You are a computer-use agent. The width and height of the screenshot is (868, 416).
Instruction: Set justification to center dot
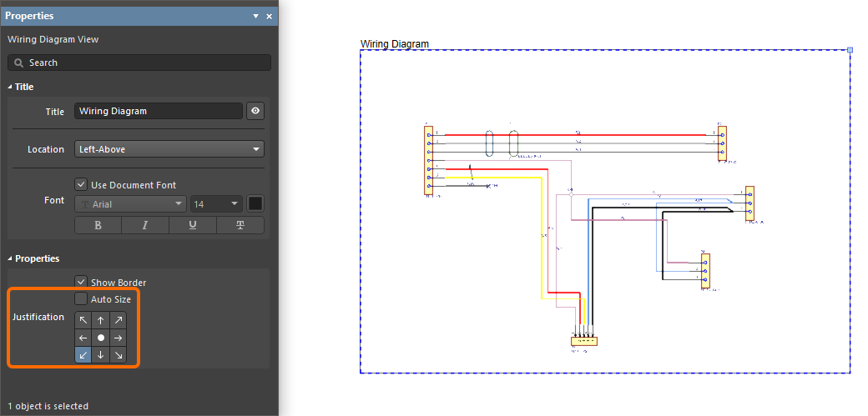click(101, 338)
